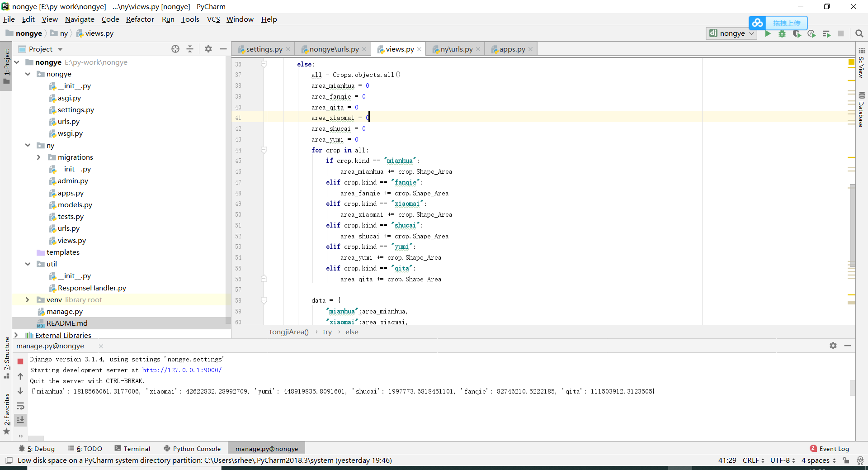868x470 pixels.
Task: Change UTF-8 file encoding
Action: pos(783,461)
